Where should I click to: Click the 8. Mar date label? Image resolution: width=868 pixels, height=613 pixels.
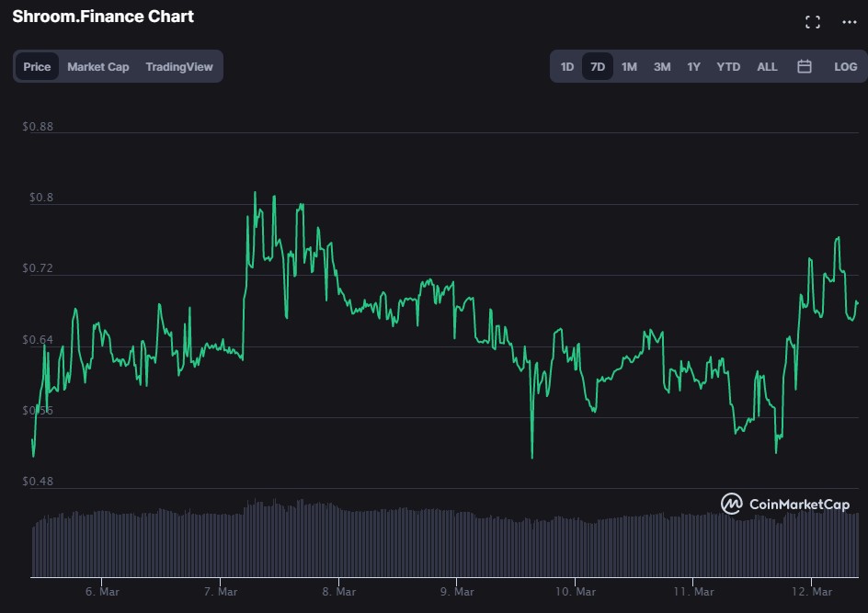point(338,592)
